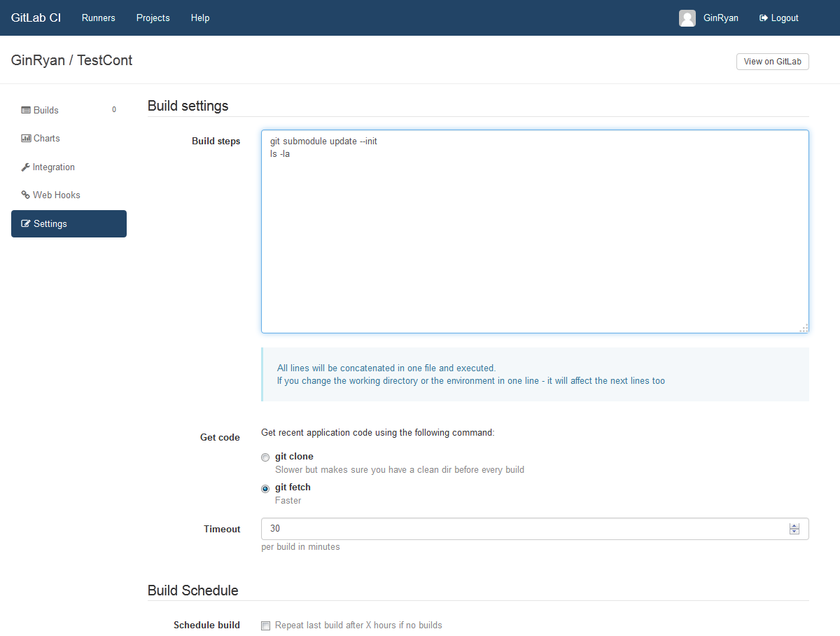Click inside the Build steps text area
The width and height of the screenshot is (840, 636).
(x=535, y=231)
